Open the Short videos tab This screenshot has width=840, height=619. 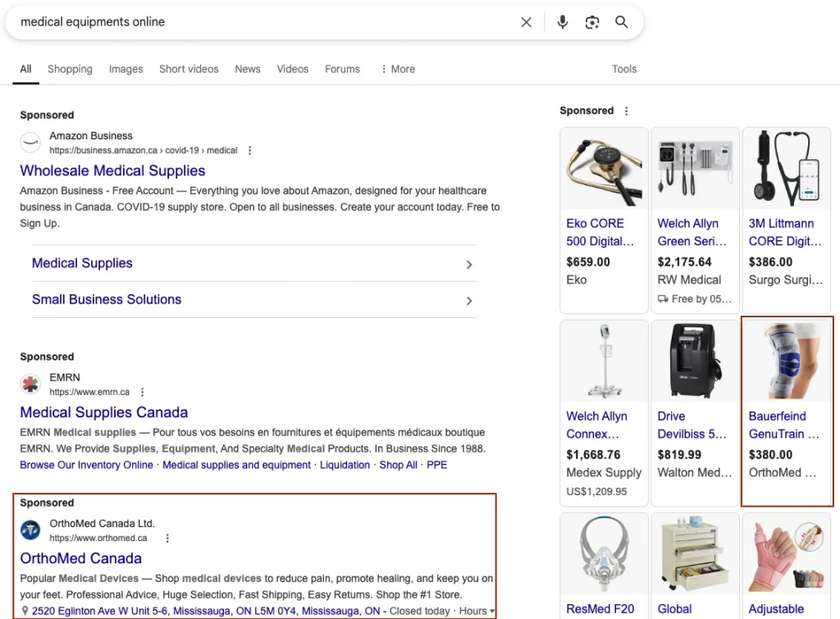(x=189, y=69)
